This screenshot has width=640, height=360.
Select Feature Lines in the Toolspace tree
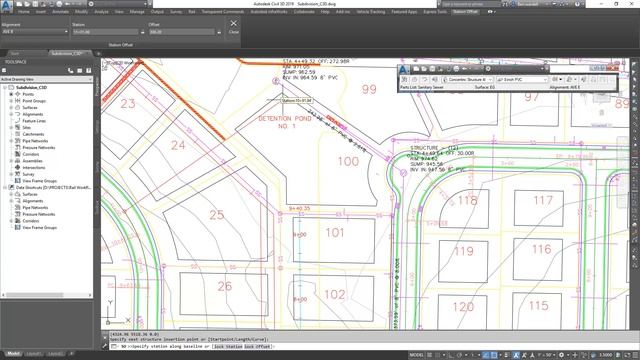(34, 121)
